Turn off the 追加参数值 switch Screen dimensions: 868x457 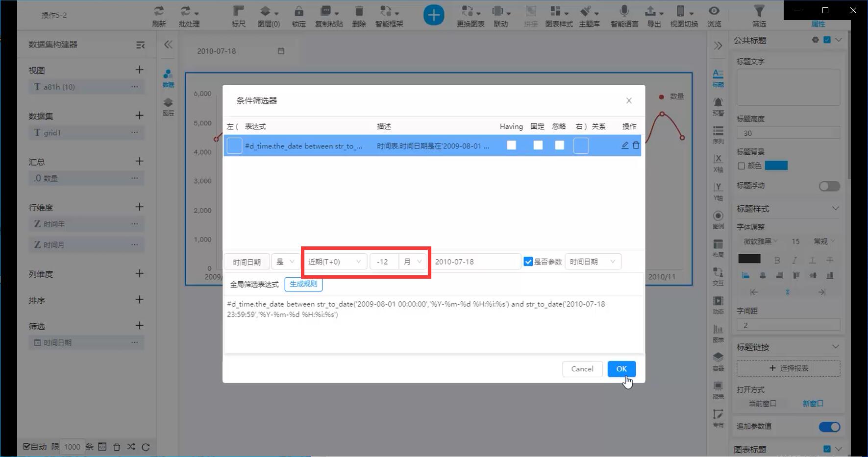[x=829, y=427]
